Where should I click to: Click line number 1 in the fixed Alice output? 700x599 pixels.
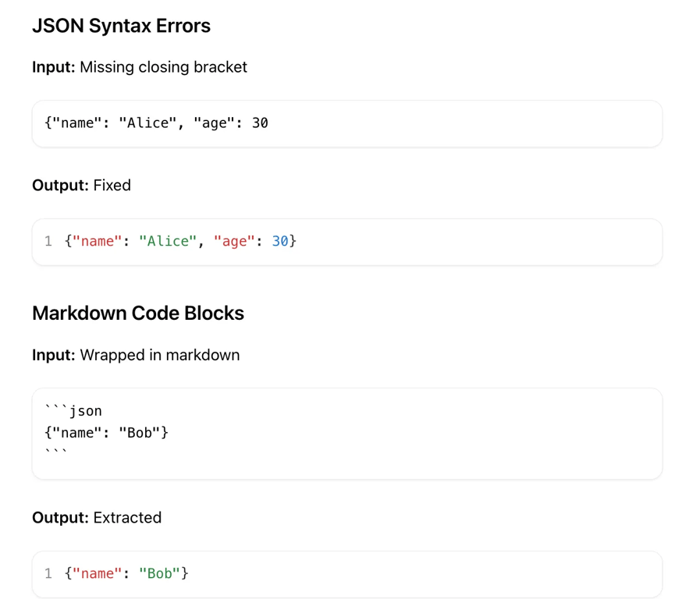coord(48,242)
